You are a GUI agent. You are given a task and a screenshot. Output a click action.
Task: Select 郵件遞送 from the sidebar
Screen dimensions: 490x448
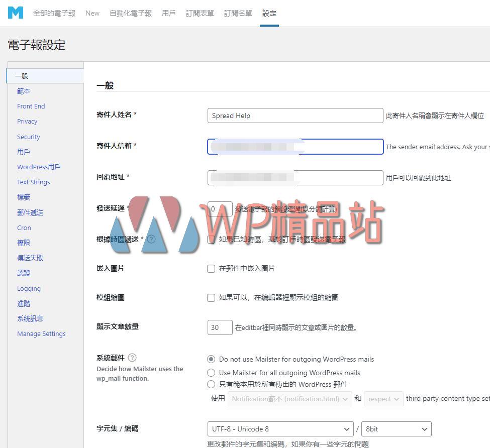[30, 212]
